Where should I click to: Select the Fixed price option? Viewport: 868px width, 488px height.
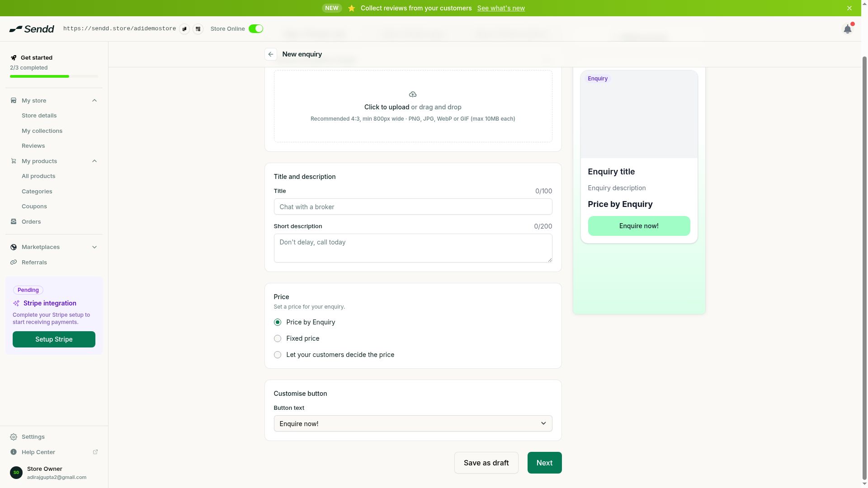coord(278,338)
